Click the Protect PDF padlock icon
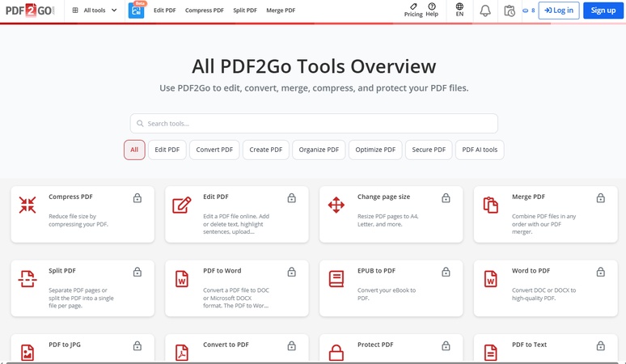Image resolution: width=626 pixels, height=364 pixels. tap(336, 353)
